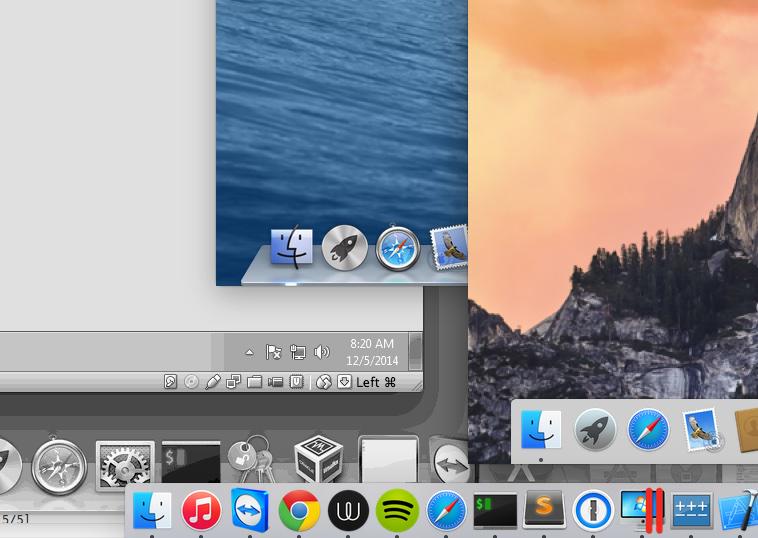The height and width of the screenshot is (538, 758).
Task: Open VirtualBox cube in grayscale dock
Action: (x=319, y=459)
